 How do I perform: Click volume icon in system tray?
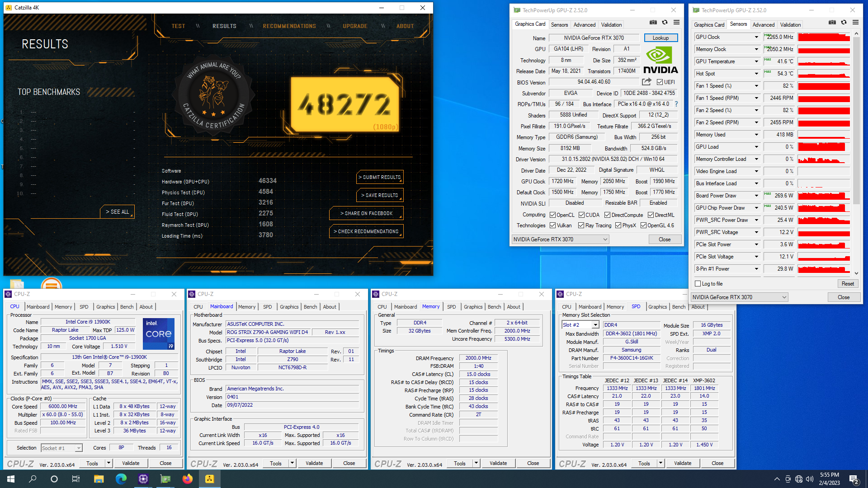tap(810, 479)
